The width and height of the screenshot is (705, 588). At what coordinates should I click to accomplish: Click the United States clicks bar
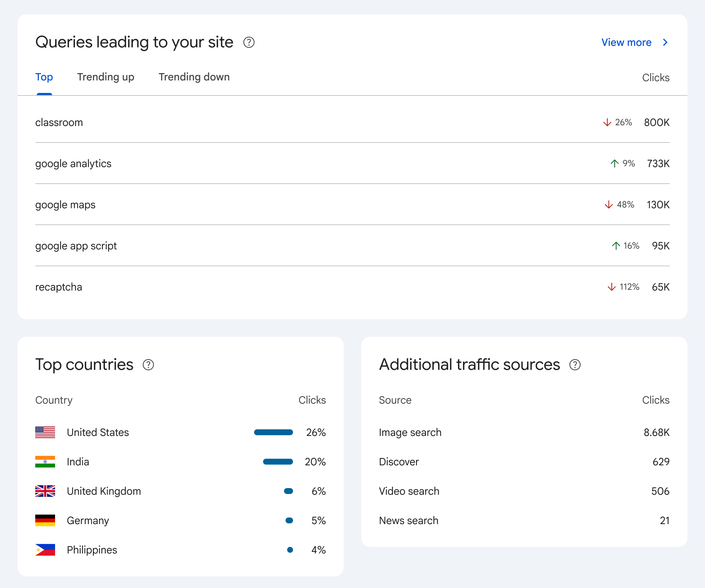273,432
